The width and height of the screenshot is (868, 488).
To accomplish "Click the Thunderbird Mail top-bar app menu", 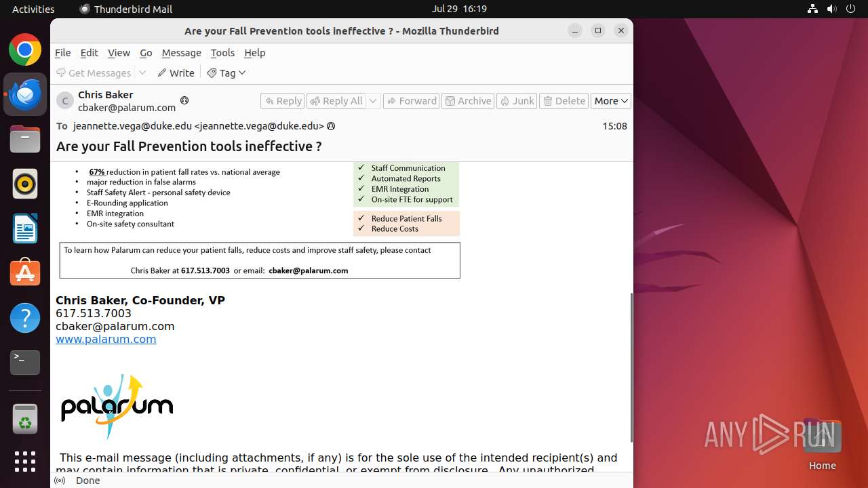I will coord(126,9).
